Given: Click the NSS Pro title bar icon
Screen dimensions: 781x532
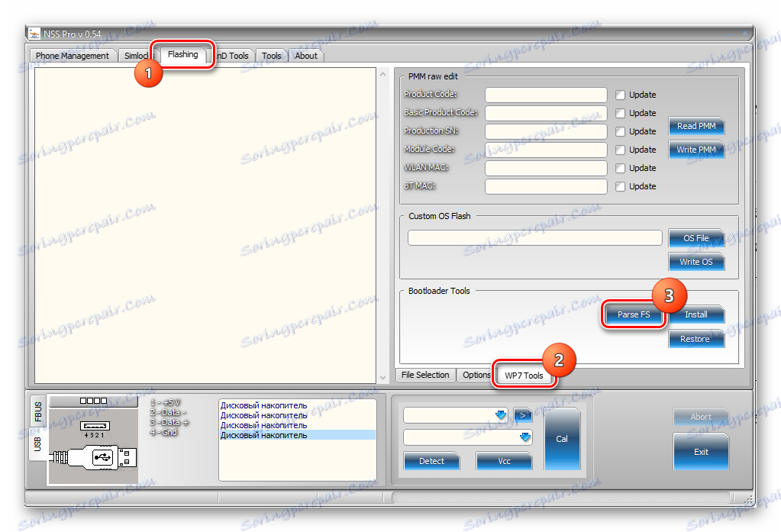Looking at the screenshot, I should [34, 34].
